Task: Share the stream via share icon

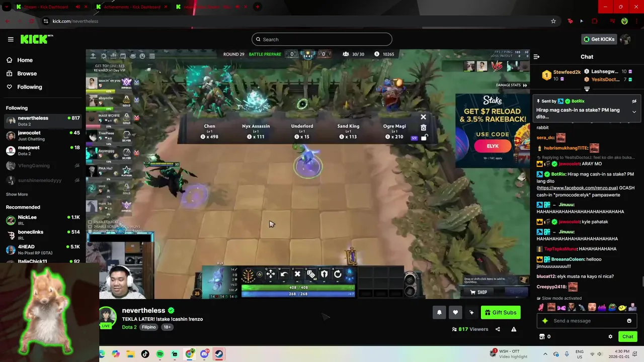Action: (x=498, y=329)
